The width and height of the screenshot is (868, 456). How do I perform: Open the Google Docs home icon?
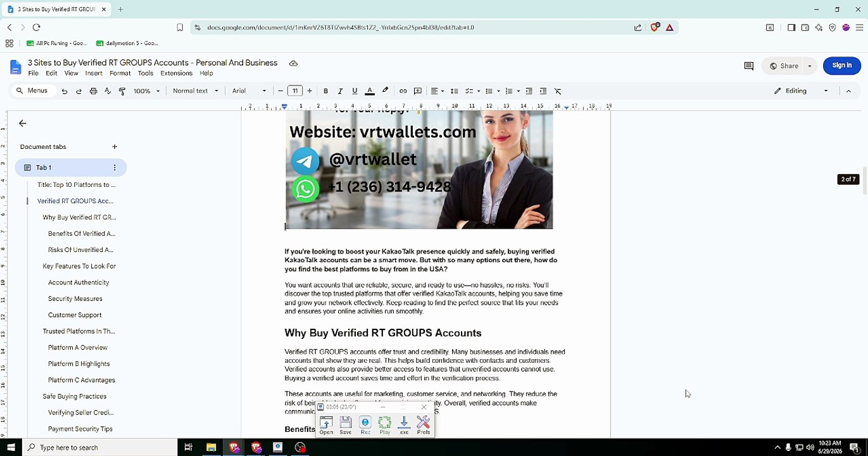(x=16, y=67)
